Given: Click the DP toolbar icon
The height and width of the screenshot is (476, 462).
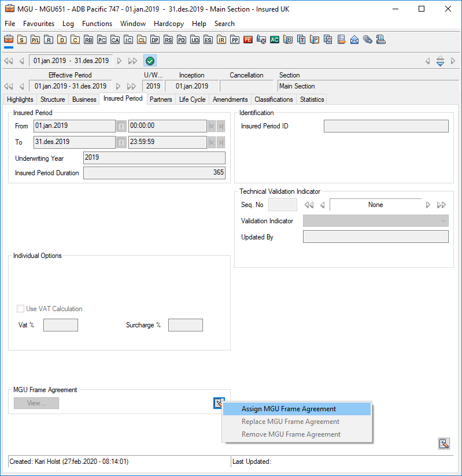Looking at the screenshot, I should click(155, 40).
